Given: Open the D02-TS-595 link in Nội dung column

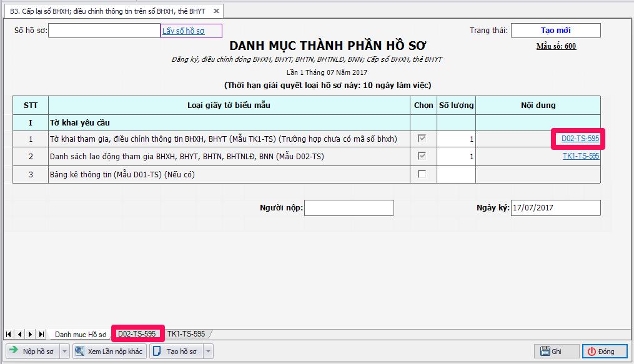Looking at the screenshot, I should (x=582, y=139).
